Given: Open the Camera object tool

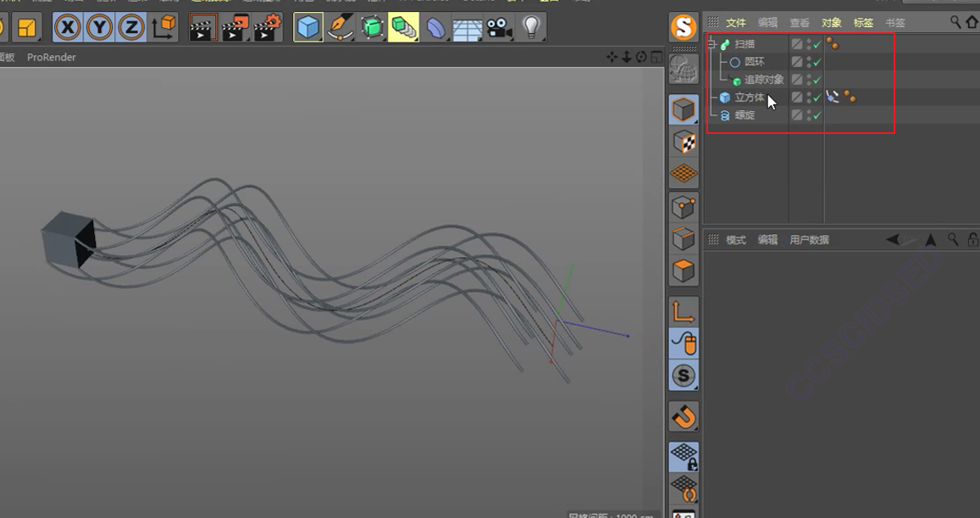Looking at the screenshot, I should [x=500, y=28].
